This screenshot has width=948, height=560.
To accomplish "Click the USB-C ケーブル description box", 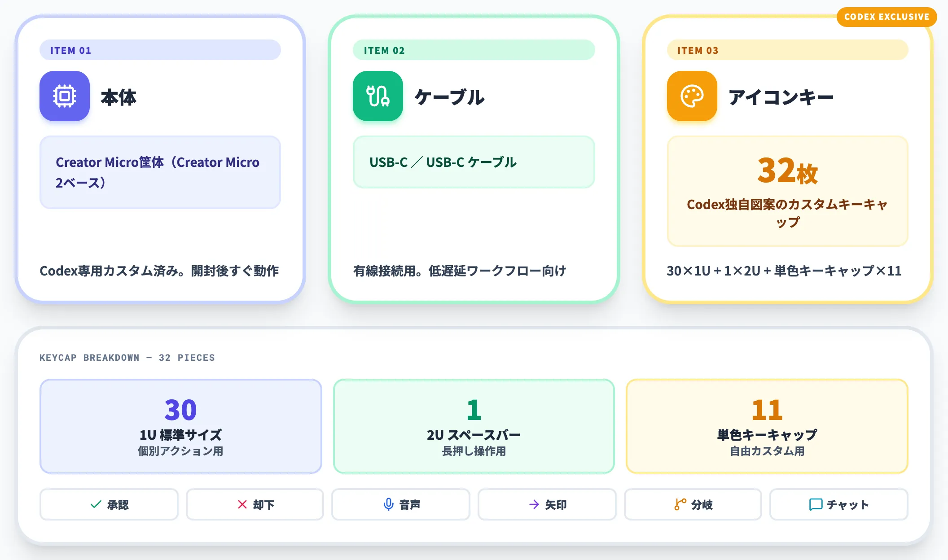I will click(474, 162).
